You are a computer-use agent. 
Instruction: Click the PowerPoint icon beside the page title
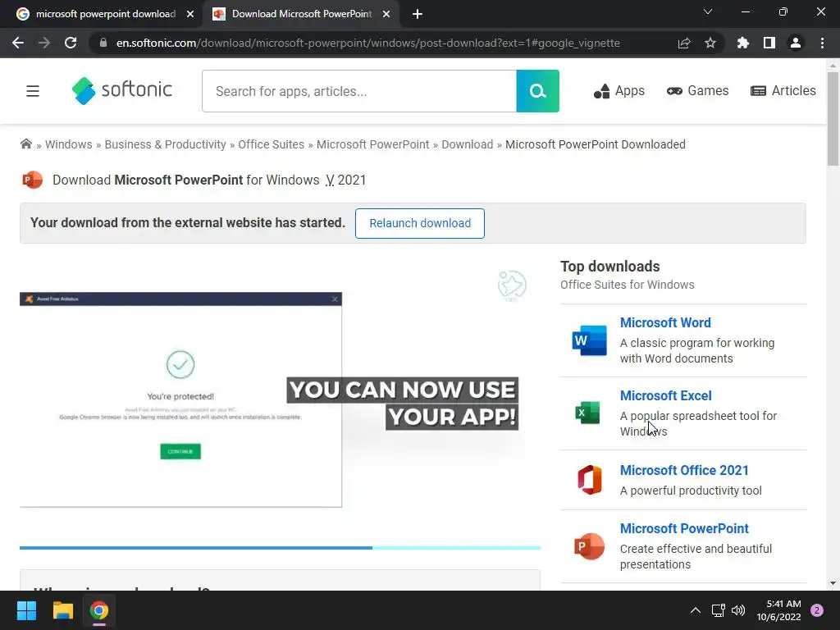[32, 180]
